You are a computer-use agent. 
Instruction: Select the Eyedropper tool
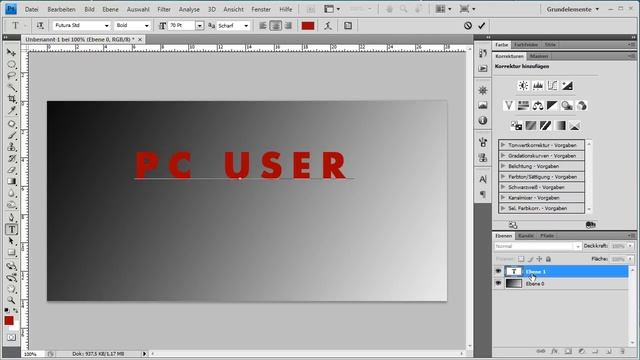(x=11, y=110)
